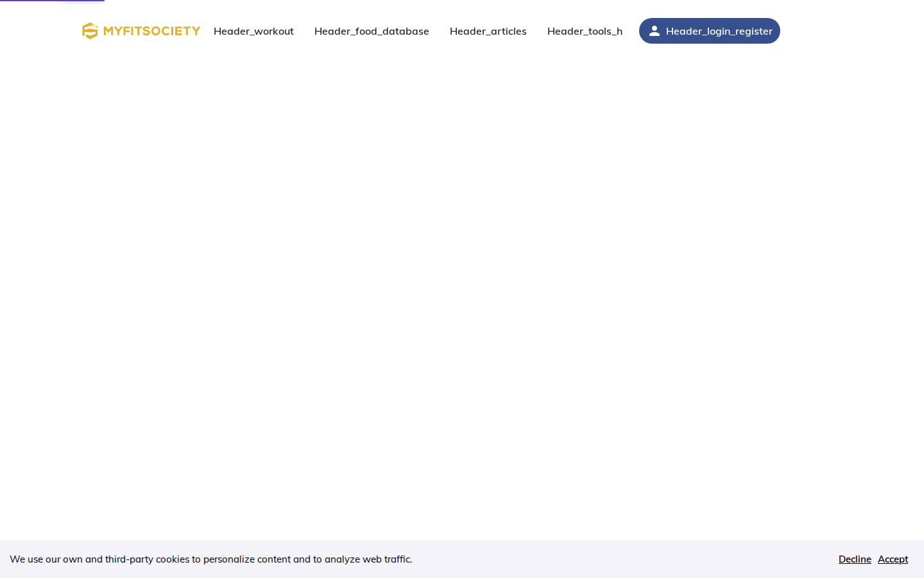
Task: Click the yellow hexagon MyFitSociety logo icon
Action: (90, 31)
